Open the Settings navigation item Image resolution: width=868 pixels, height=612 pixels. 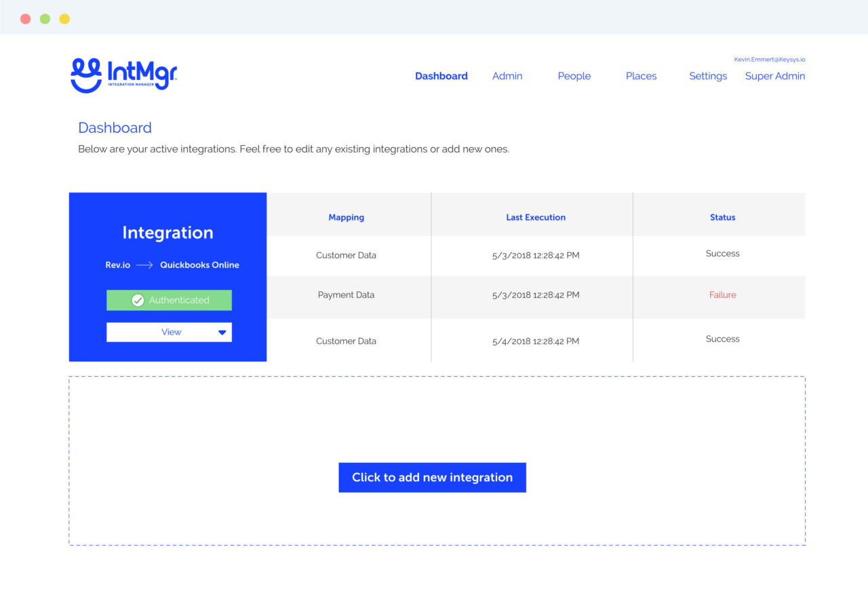(708, 76)
